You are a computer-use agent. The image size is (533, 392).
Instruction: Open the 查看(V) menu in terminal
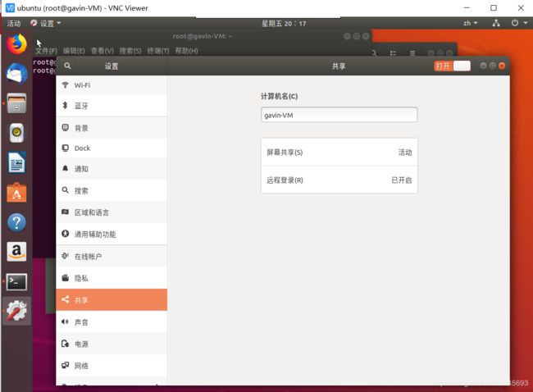click(102, 51)
